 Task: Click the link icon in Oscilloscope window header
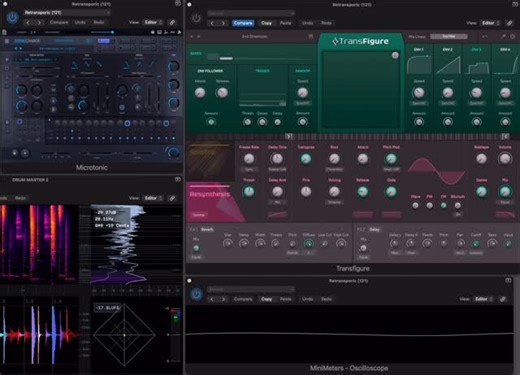click(503, 299)
